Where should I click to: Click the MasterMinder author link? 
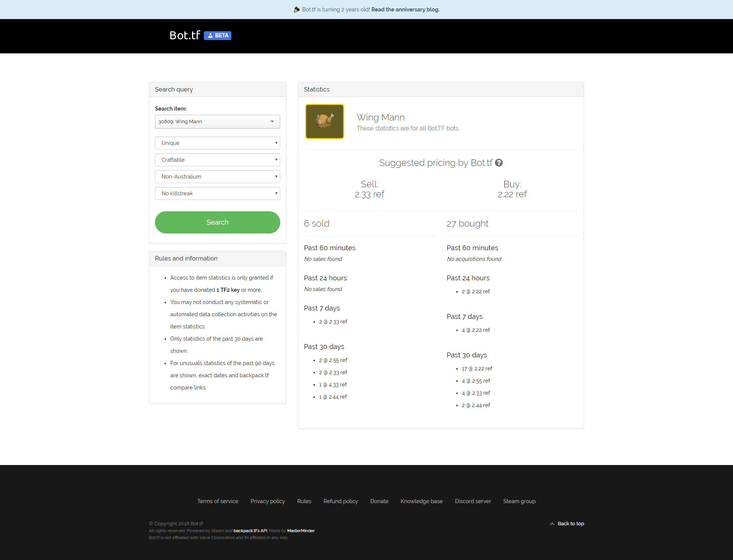[x=300, y=531]
